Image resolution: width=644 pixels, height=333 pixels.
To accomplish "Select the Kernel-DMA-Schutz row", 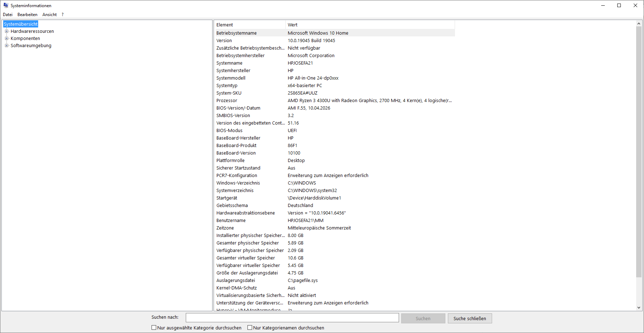I will 334,288.
